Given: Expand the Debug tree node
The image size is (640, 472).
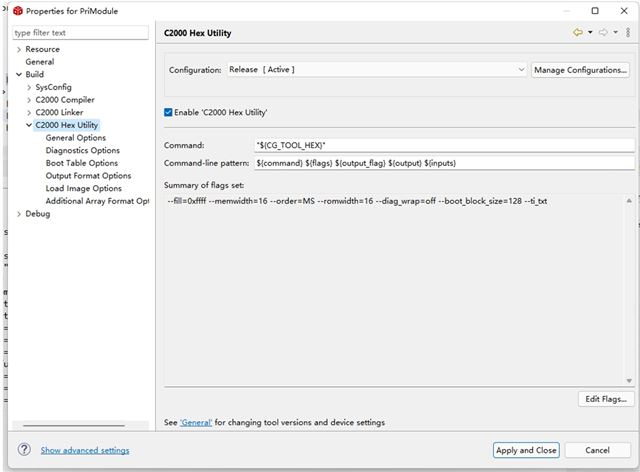Looking at the screenshot, I should (19, 213).
